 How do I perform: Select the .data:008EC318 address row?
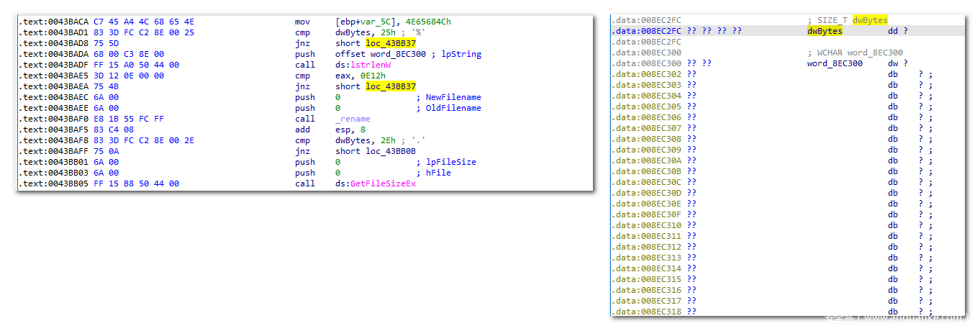647,312
